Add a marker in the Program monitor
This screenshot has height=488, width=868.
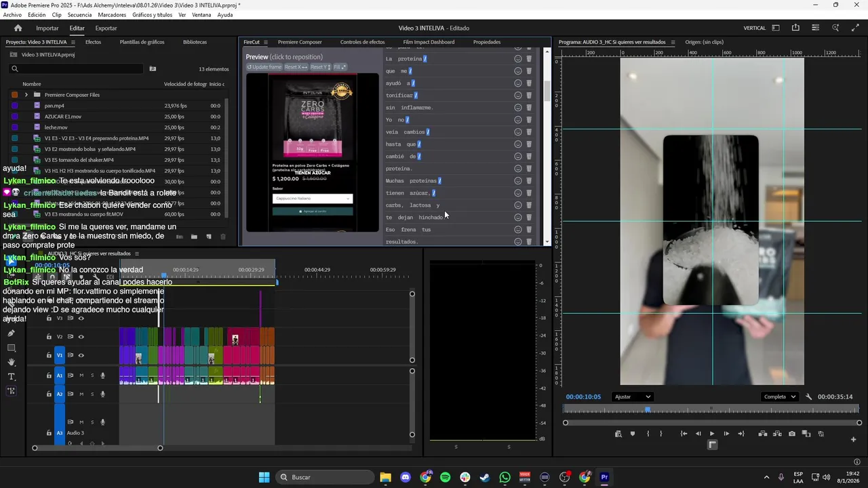[x=633, y=434]
